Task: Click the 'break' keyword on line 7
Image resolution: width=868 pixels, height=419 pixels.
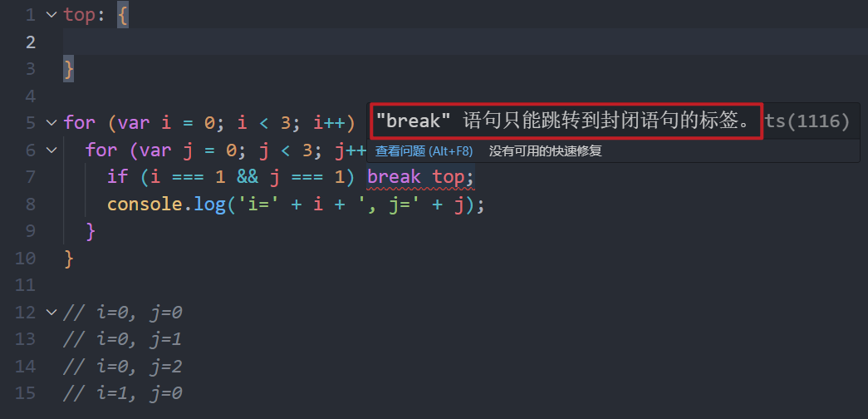Action: click(395, 177)
